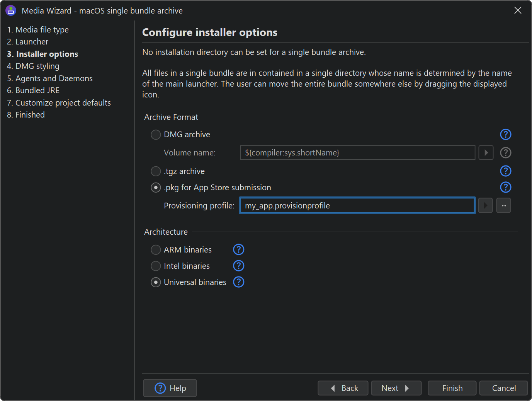
Task: Select the DMG archive radio button
Action: coord(156,135)
